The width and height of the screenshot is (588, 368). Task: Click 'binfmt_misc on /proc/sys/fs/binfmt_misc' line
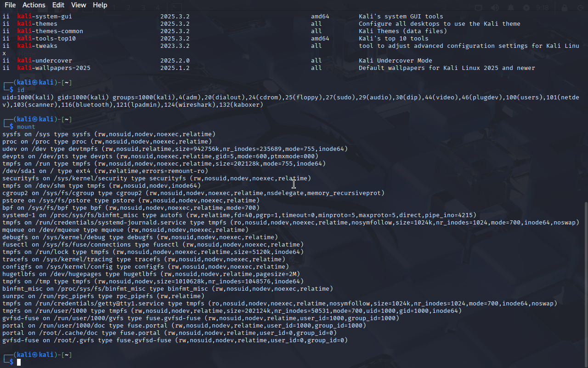click(x=168, y=289)
